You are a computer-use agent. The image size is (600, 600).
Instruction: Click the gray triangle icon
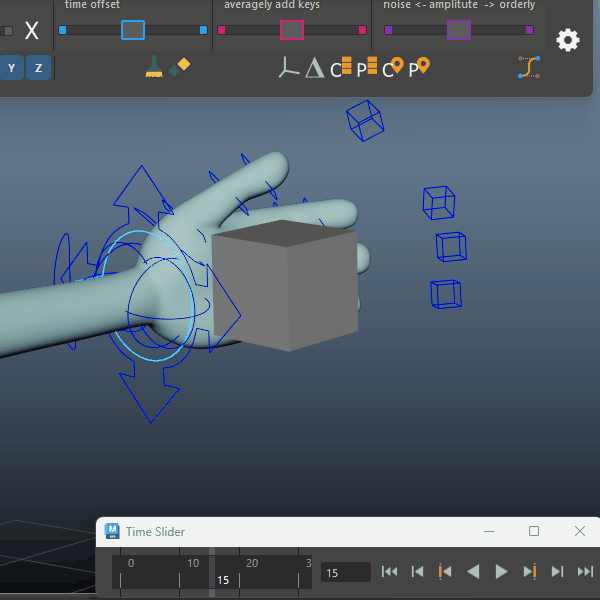point(314,68)
